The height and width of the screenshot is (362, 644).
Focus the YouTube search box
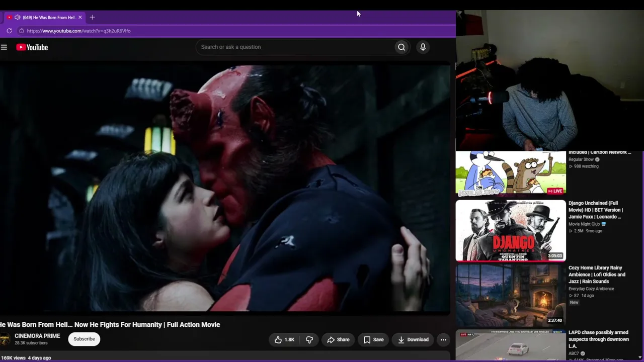295,47
